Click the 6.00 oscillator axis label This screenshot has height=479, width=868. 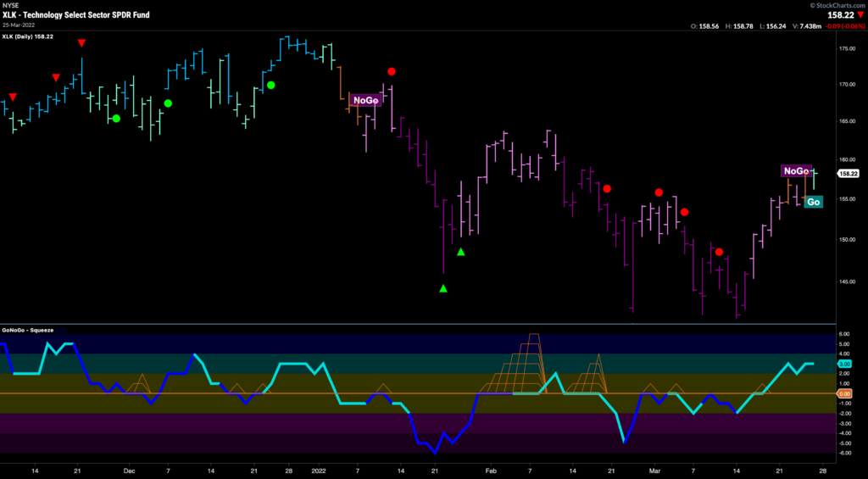[x=845, y=334]
